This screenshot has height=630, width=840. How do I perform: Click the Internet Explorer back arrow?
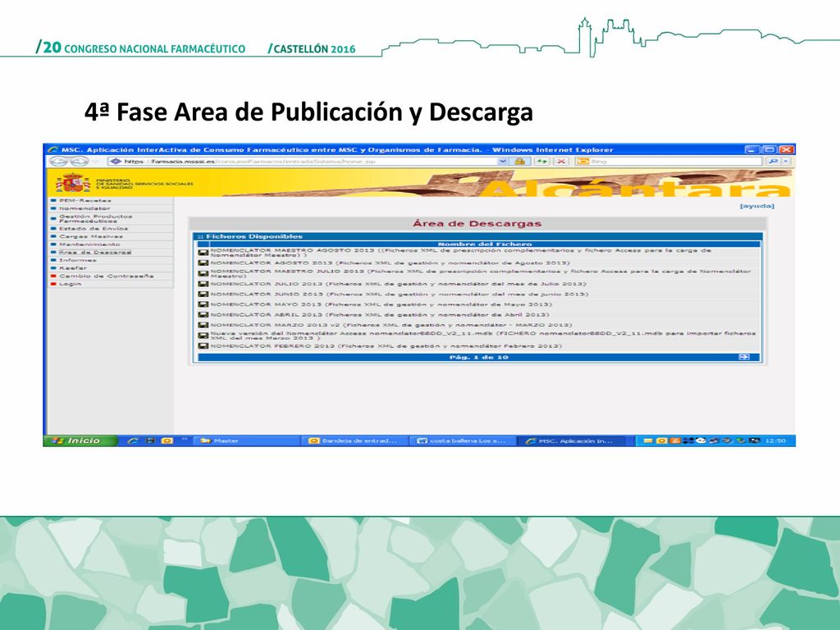[x=58, y=162]
